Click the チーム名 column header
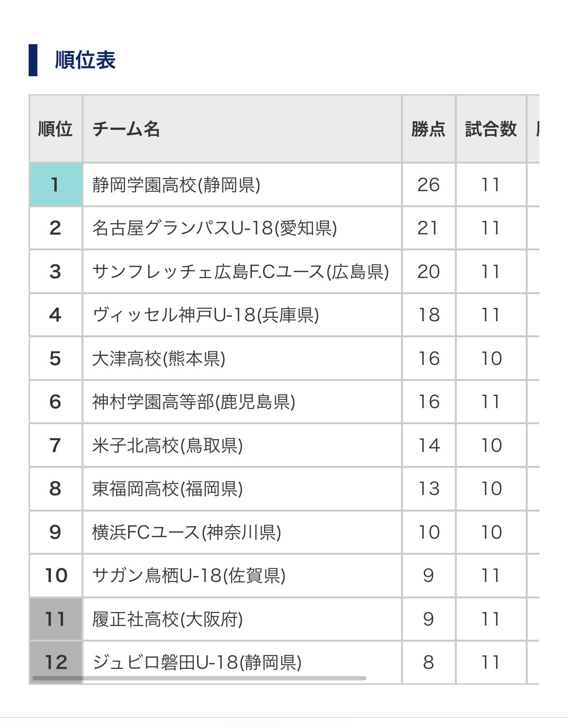568x728 pixels. pos(126,129)
